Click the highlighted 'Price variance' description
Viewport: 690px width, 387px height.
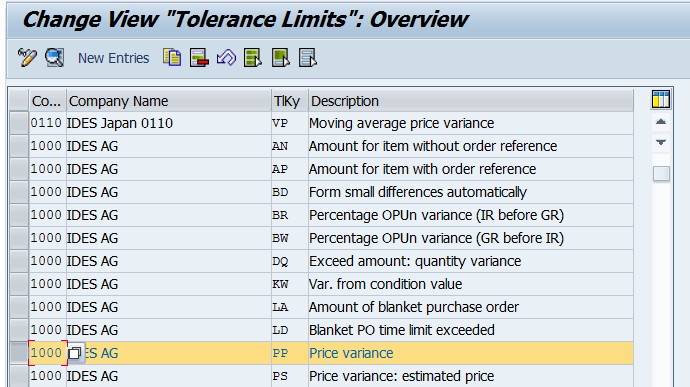[351, 353]
